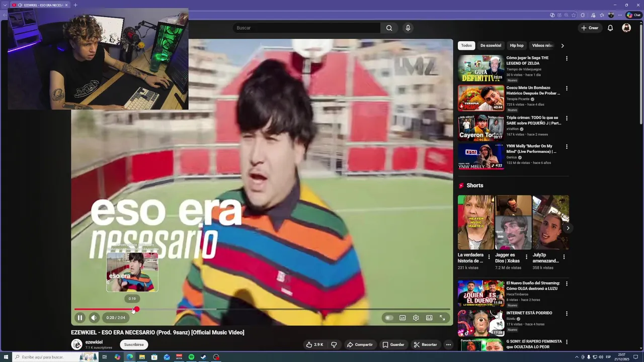Open options for Cómo jugar la Saga Zelda video
Viewport: 644px width, 362px height.
[567, 58]
